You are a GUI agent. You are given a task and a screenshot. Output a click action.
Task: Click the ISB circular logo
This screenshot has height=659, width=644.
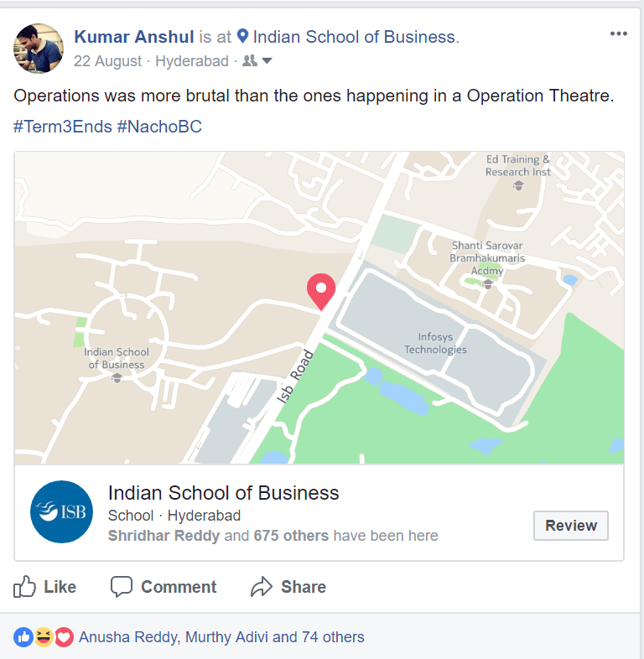tap(61, 512)
